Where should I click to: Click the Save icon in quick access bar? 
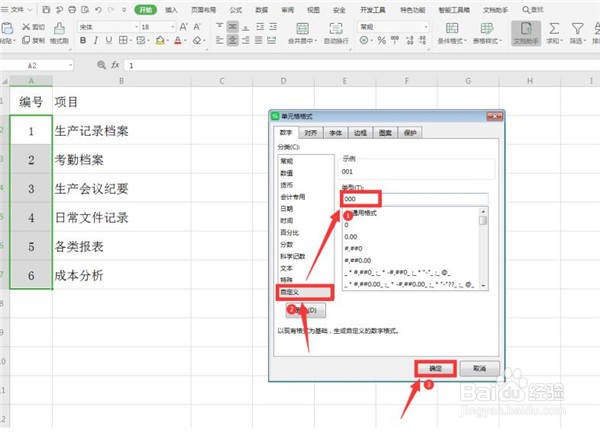pos(46,10)
